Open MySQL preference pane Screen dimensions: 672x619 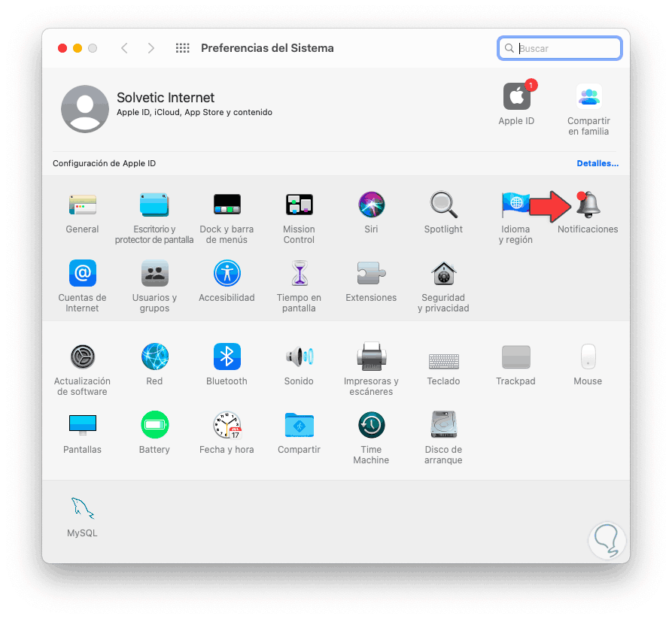[82, 508]
